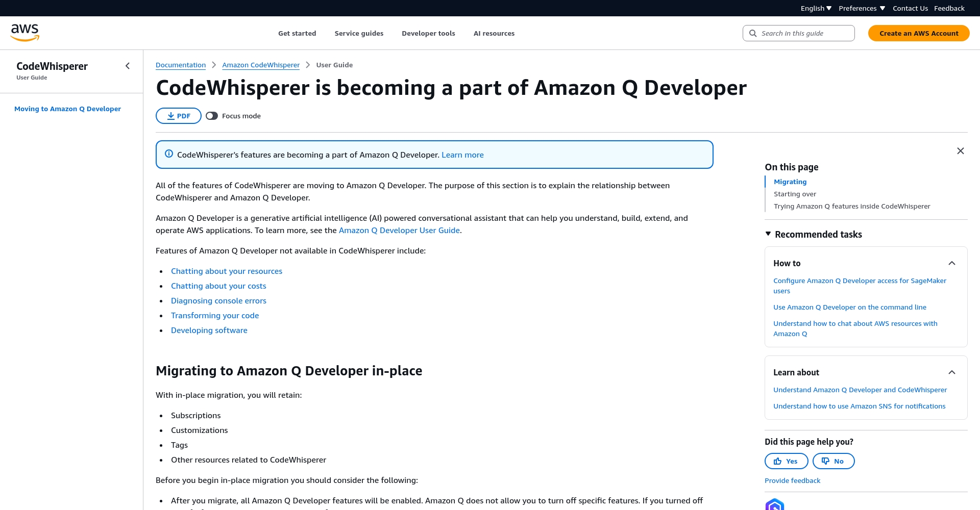Dismiss the On this page panel
980x510 pixels.
[960, 151]
